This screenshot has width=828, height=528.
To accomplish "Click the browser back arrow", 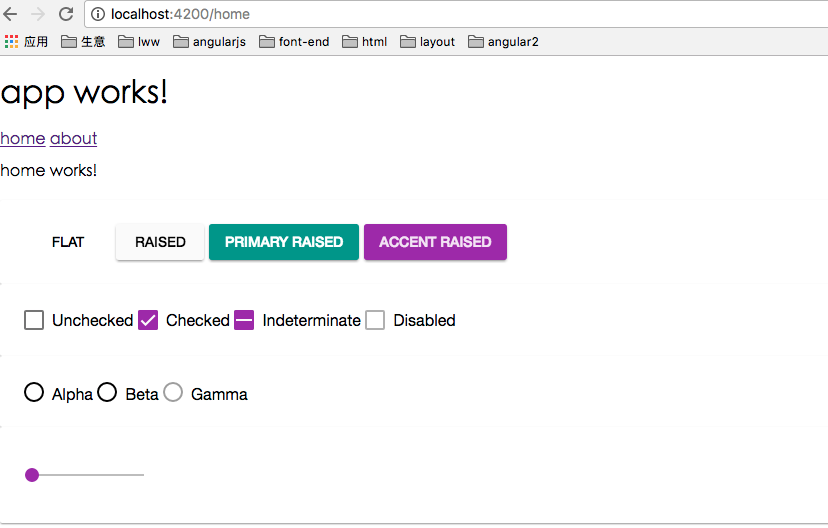I will tap(11, 14).
